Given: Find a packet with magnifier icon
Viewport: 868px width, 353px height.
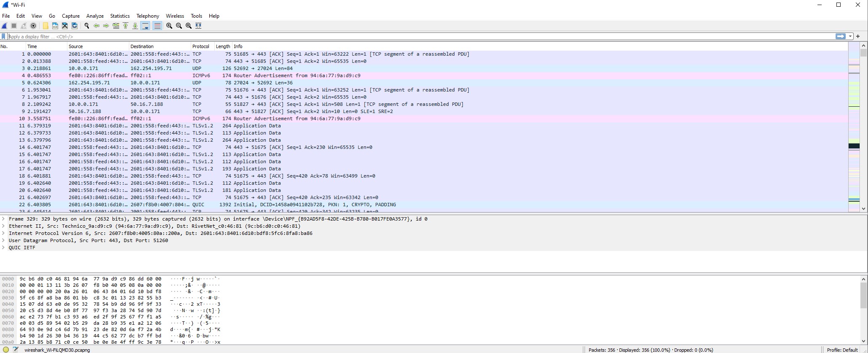Looking at the screenshot, I should click(87, 26).
